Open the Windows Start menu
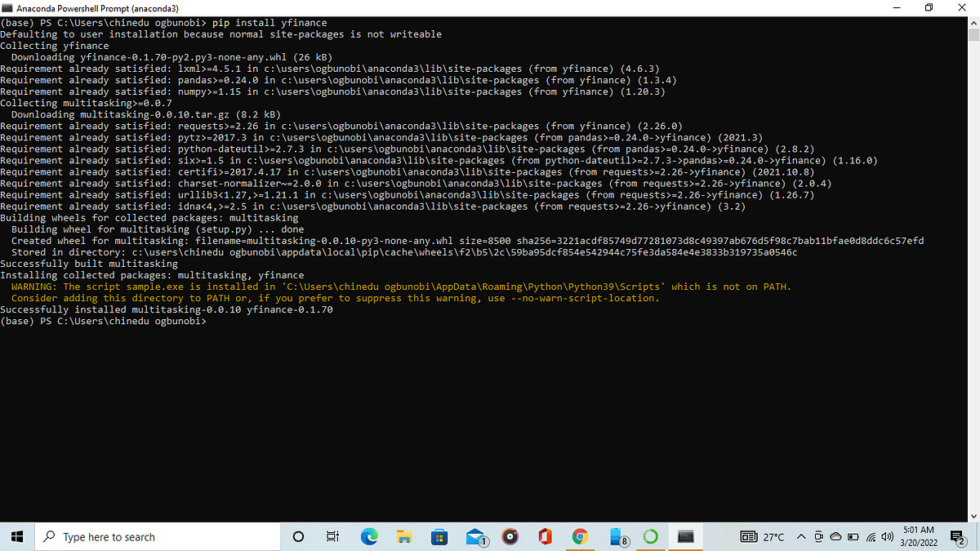Viewport: 980px width, 551px height. 16,536
